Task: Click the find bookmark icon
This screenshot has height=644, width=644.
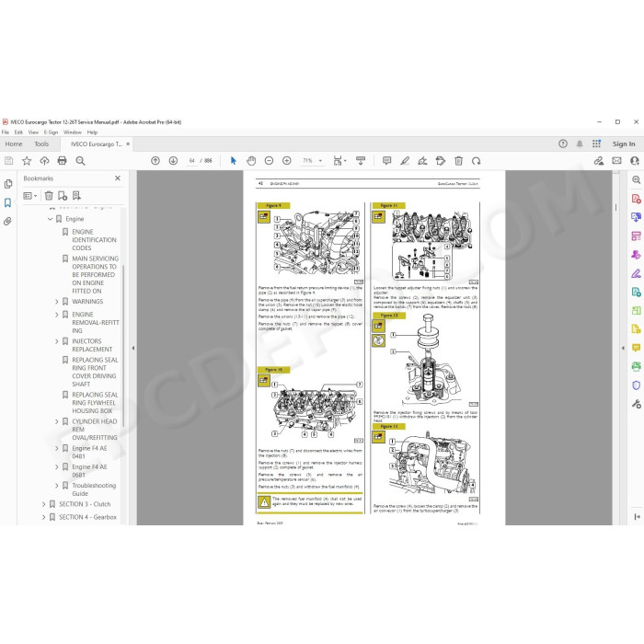Action: tap(76, 195)
